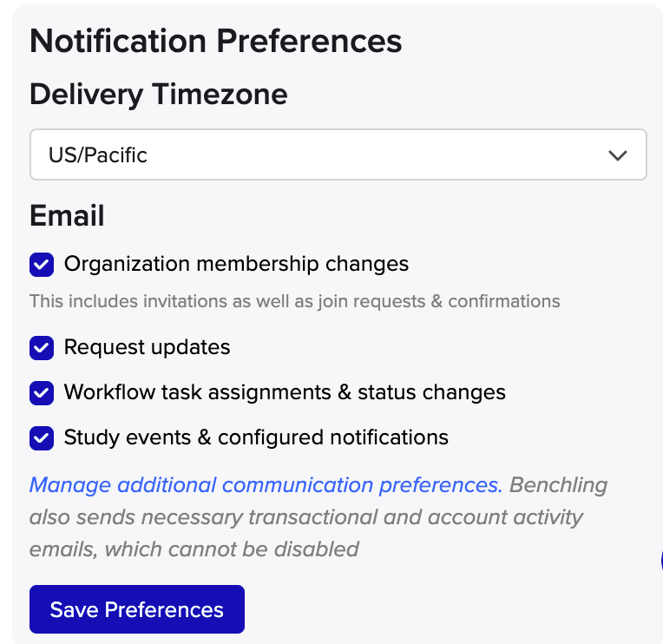Uncheck Study events & configured notifications box
The image size is (663, 644).
42,437
